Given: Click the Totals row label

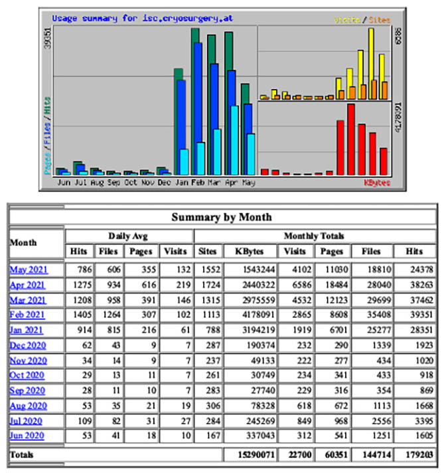Looking at the screenshot, I should pos(22,455).
